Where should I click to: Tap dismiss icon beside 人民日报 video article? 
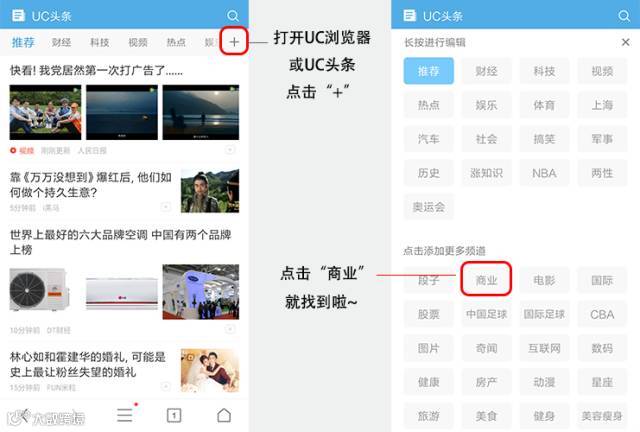(x=230, y=150)
